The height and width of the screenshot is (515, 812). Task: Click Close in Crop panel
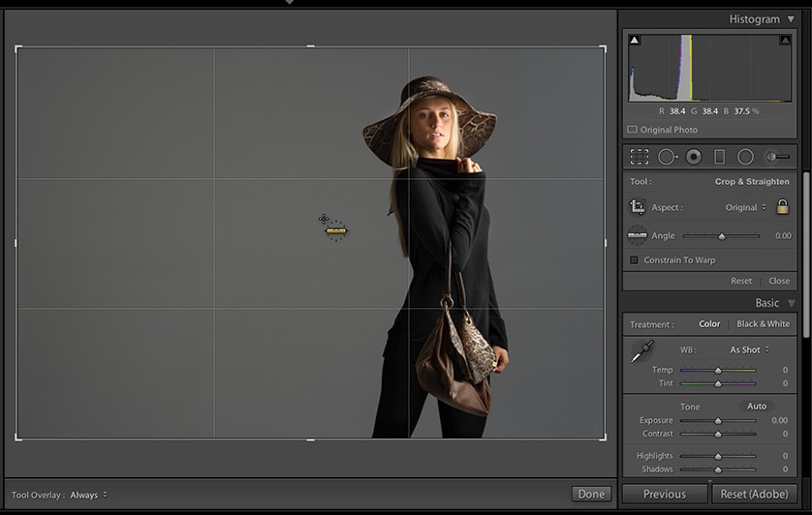[x=779, y=281]
